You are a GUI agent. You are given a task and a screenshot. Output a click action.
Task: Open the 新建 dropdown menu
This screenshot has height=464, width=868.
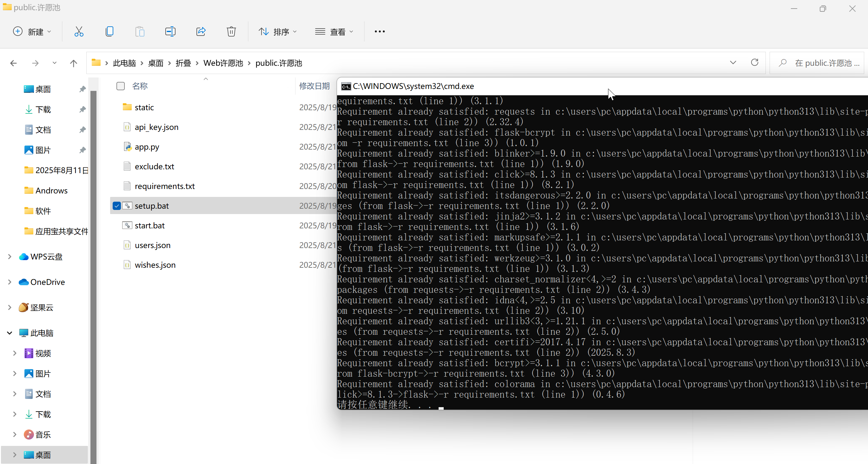[32, 32]
